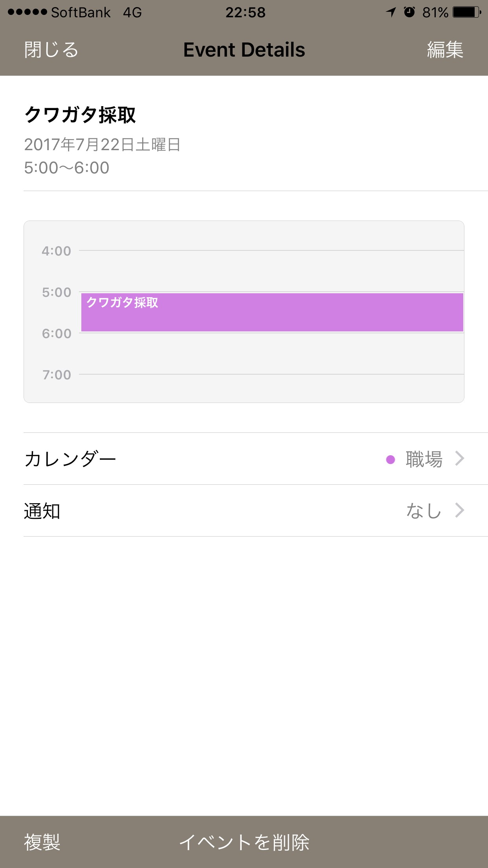Tap the signal strength dots
Viewport: 488px width, 868px height.
pos(27,13)
